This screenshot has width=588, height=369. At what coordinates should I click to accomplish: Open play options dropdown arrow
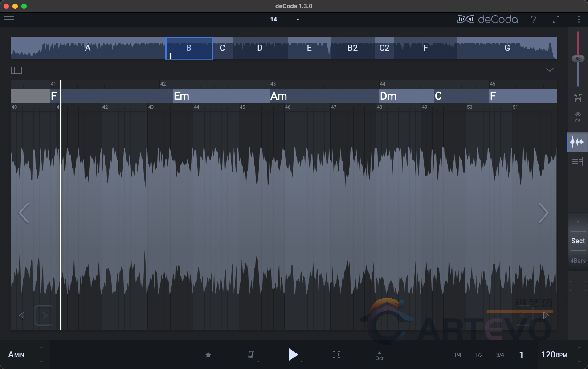point(301,361)
